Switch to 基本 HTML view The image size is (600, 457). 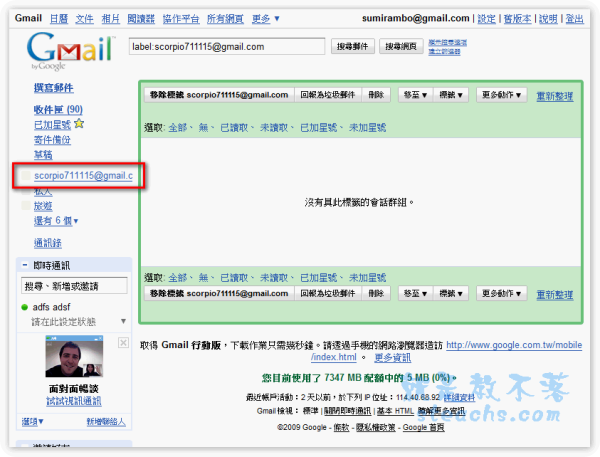click(x=395, y=411)
